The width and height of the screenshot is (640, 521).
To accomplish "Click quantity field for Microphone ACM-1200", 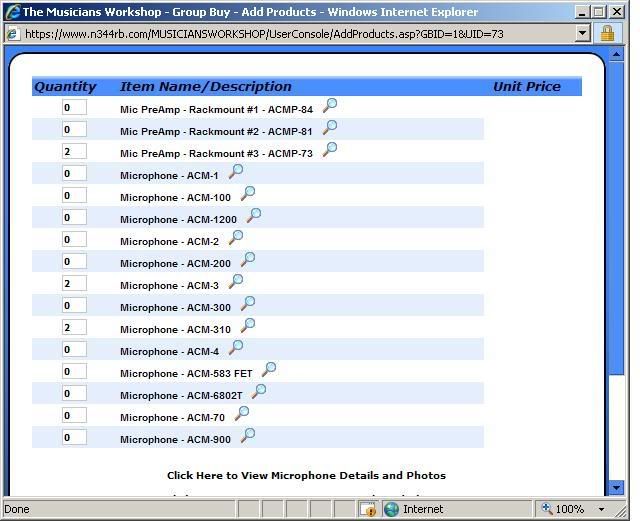I will [x=74, y=218].
